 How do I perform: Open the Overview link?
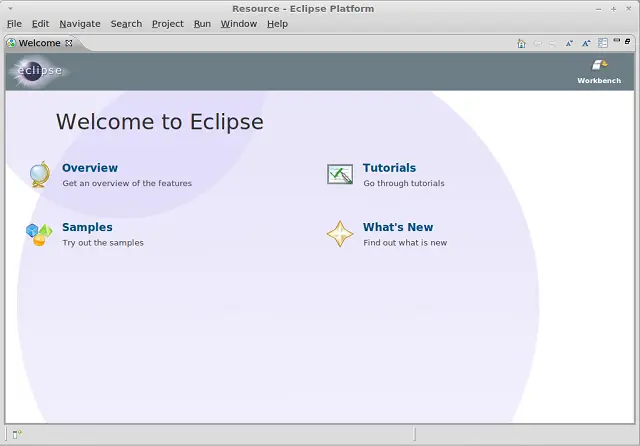90,168
